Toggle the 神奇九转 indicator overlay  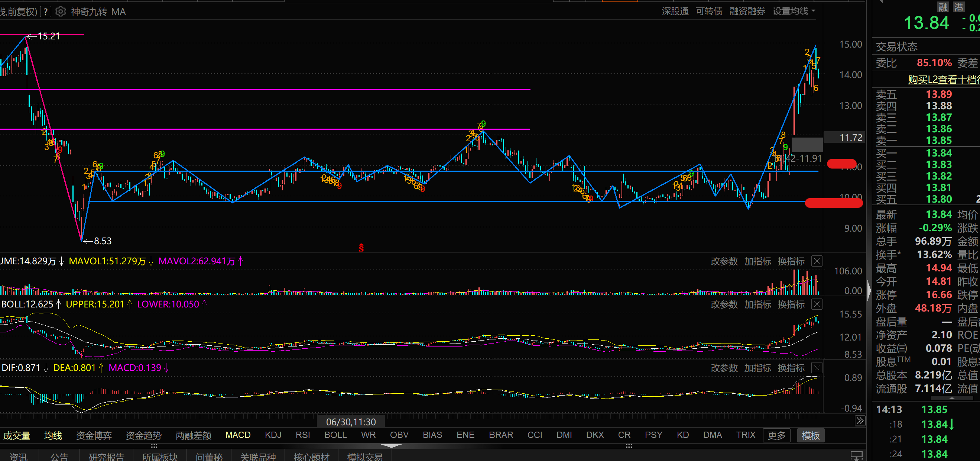pyautogui.click(x=89, y=12)
